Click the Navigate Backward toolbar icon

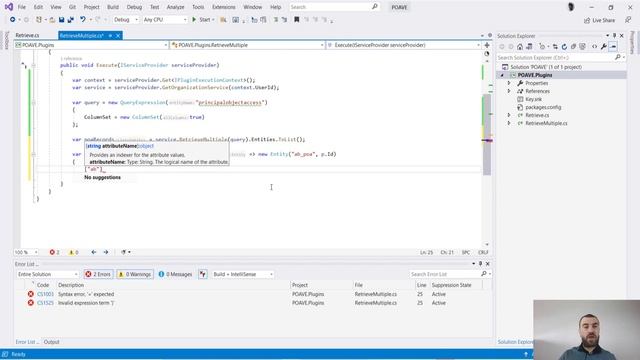[x=13, y=20]
